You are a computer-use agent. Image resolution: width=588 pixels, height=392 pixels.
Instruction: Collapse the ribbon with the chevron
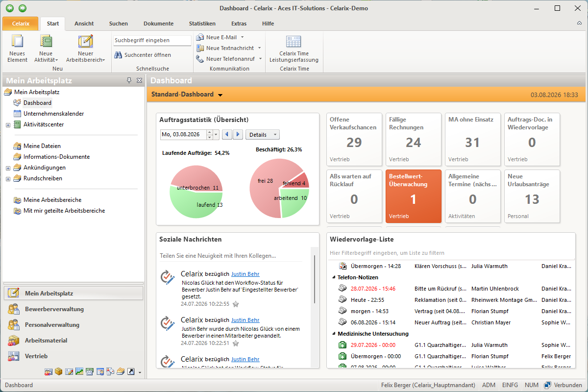[x=579, y=24]
